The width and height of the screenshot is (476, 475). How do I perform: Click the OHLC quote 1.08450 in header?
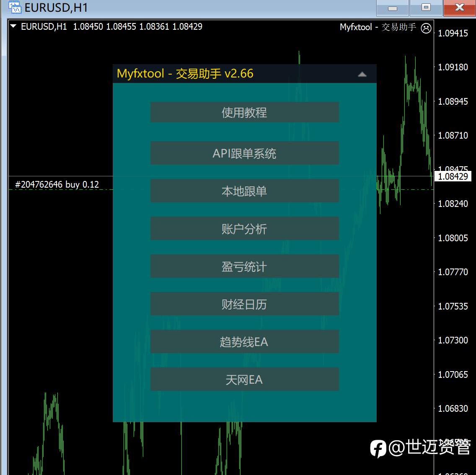tap(88, 27)
